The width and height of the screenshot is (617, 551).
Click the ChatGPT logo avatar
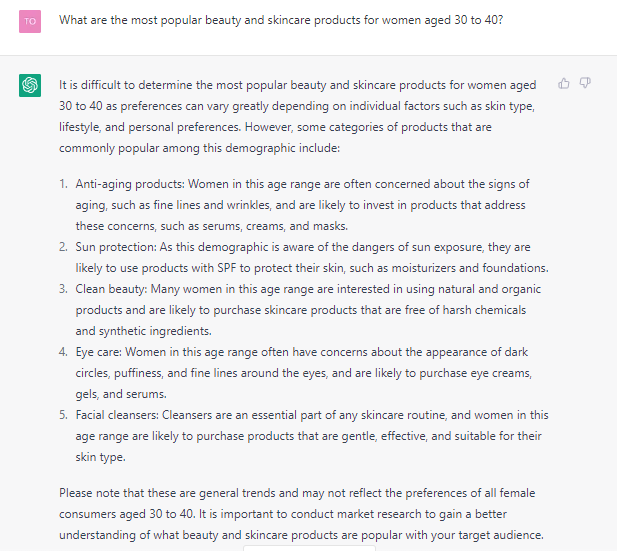point(30,85)
